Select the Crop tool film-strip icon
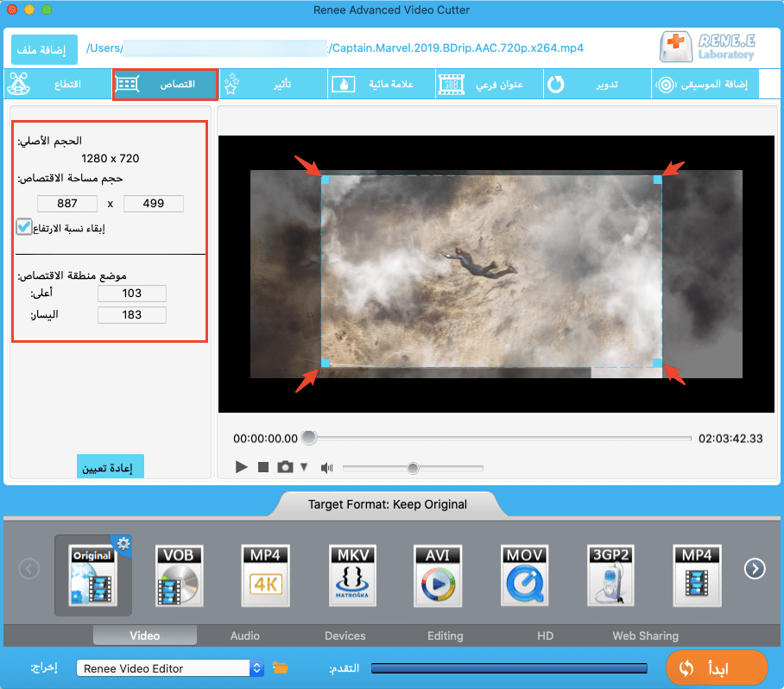This screenshot has width=784, height=689. click(x=128, y=84)
